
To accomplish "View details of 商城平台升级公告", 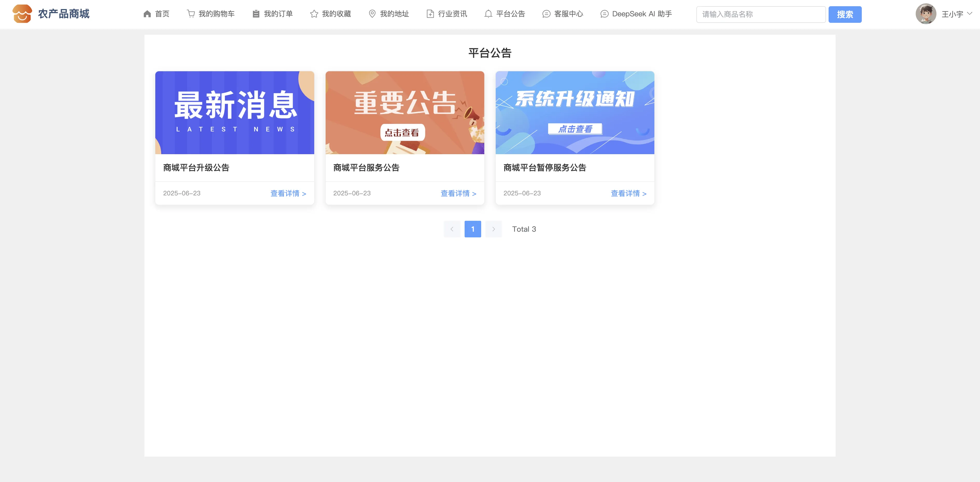I will point(288,194).
